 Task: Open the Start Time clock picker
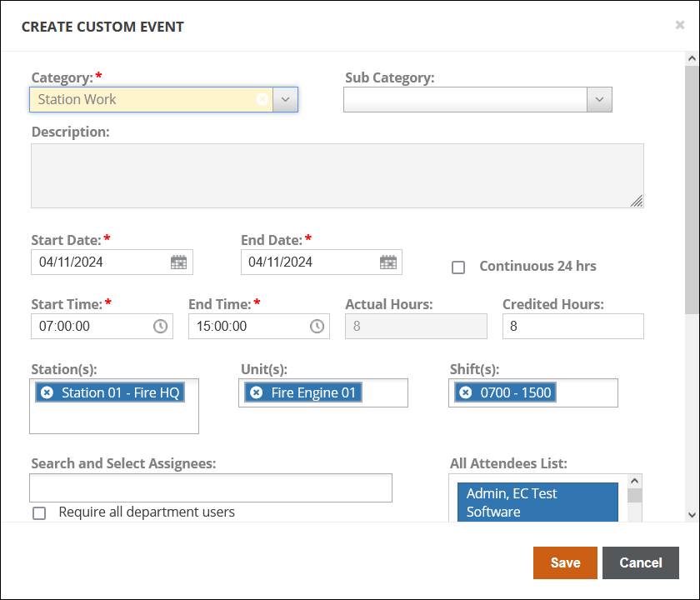(160, 327)
